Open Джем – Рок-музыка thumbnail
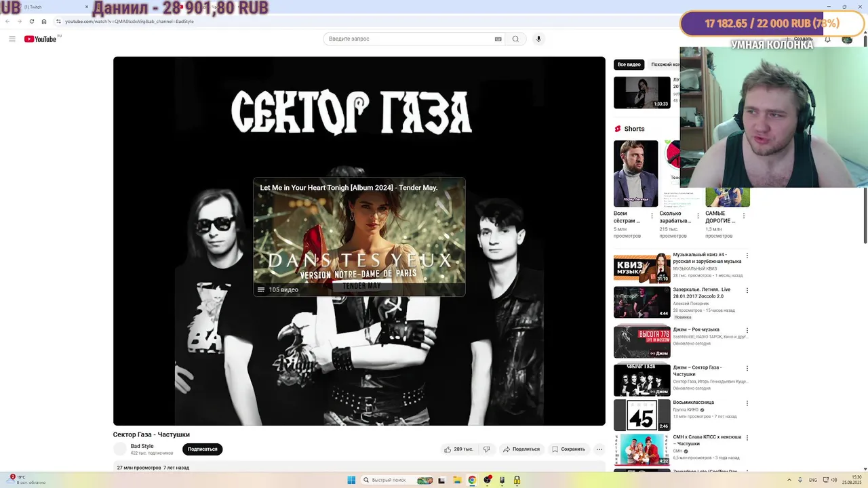 642,342
